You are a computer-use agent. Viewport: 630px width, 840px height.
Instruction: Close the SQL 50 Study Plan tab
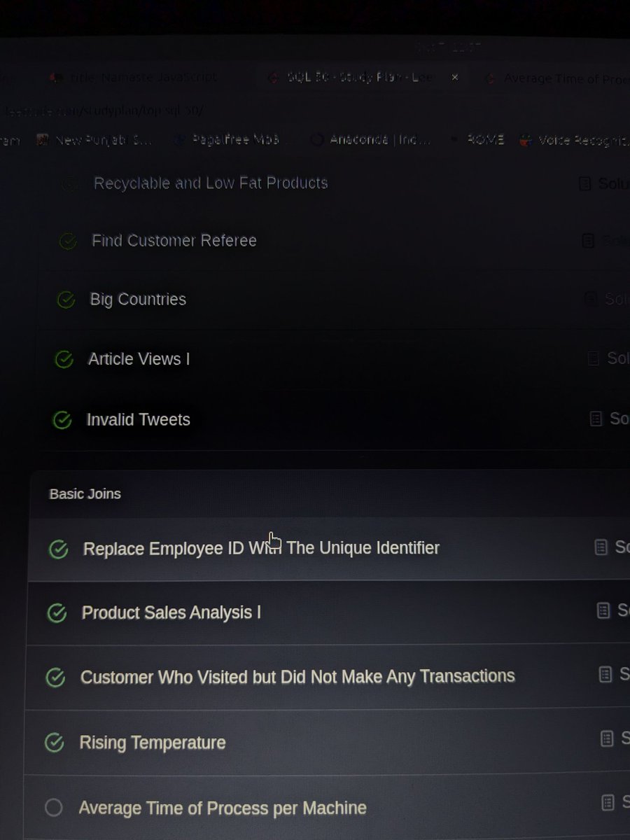tap(454, 77)
